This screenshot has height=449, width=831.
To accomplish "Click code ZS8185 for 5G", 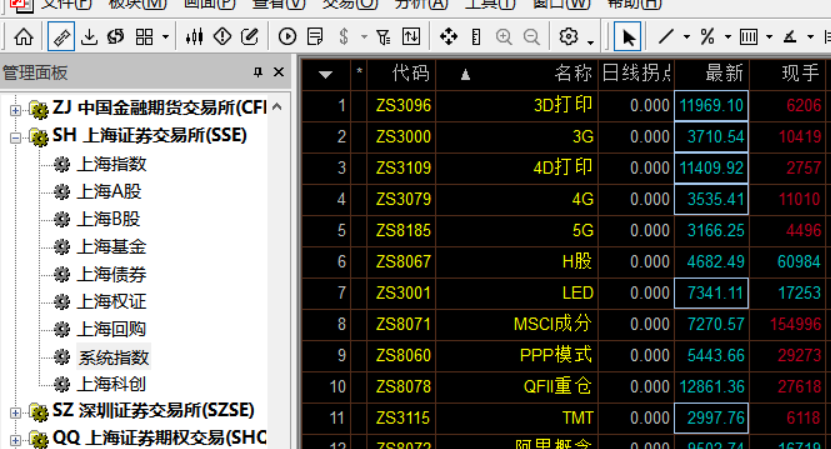I will click(403, 231).
